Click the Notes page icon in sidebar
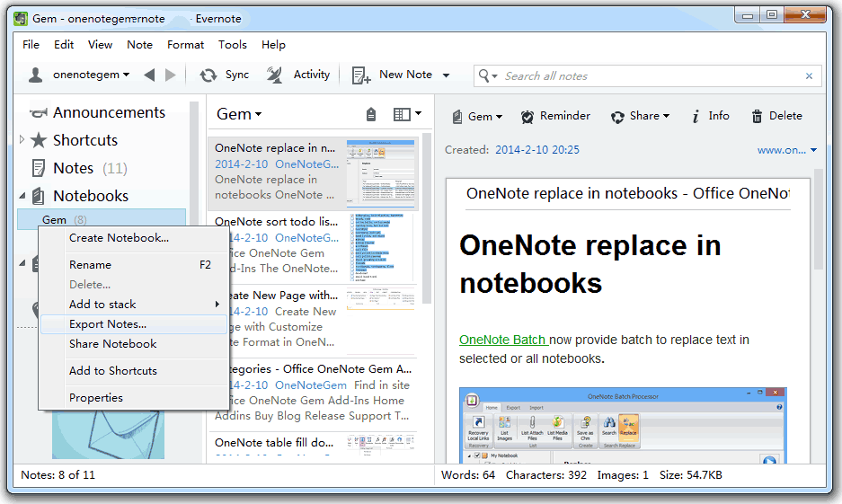 [x=39, y=169]
